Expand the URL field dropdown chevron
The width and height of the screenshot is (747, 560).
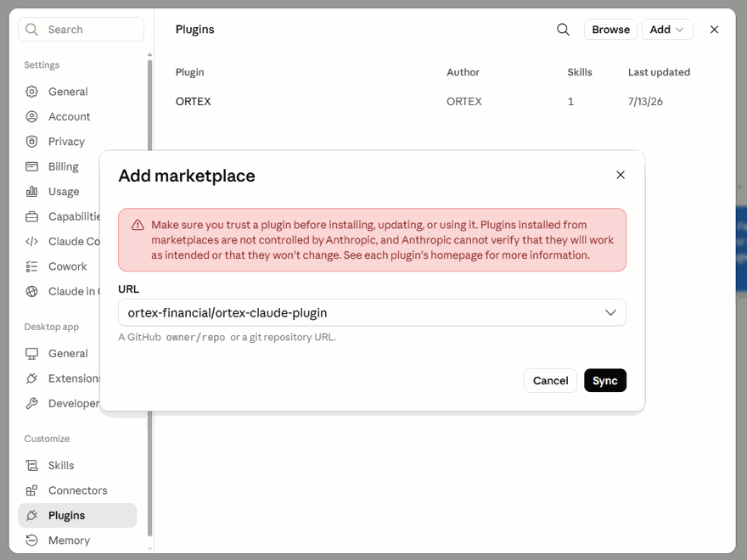tap(610, 312)
